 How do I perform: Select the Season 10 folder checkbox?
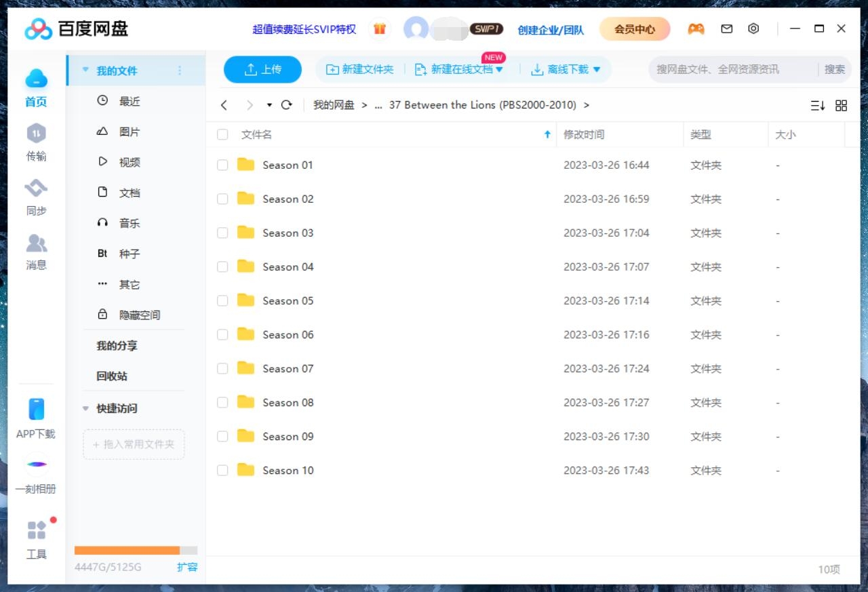(222, 470)
